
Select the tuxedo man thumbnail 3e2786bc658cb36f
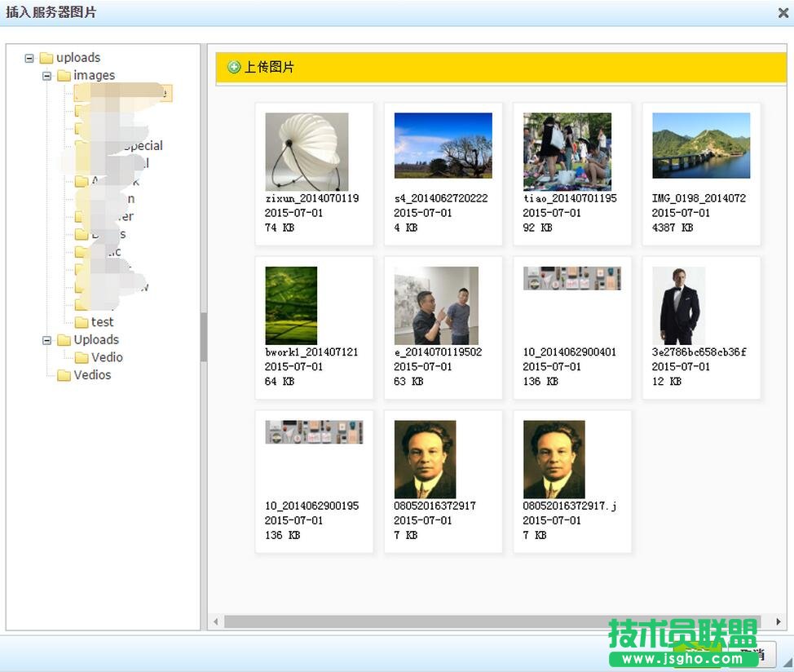[x=678, y=305]
